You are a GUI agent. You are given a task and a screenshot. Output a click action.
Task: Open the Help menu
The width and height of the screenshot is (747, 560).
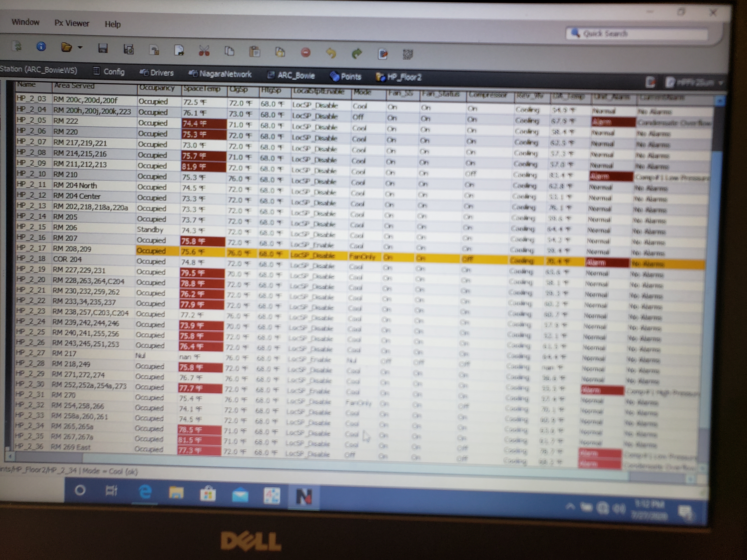tap(112, 24)
